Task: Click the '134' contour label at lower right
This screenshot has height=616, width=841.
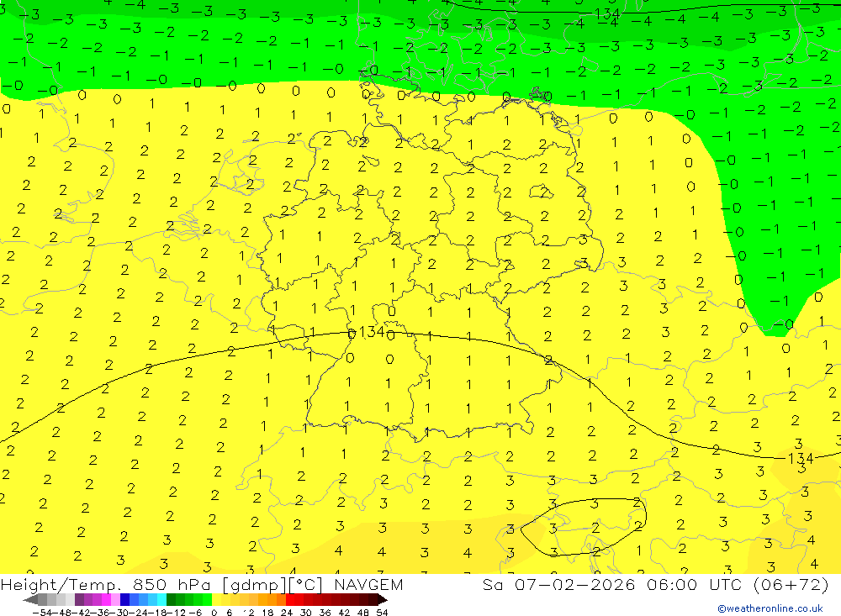Action: coord(801,458)
